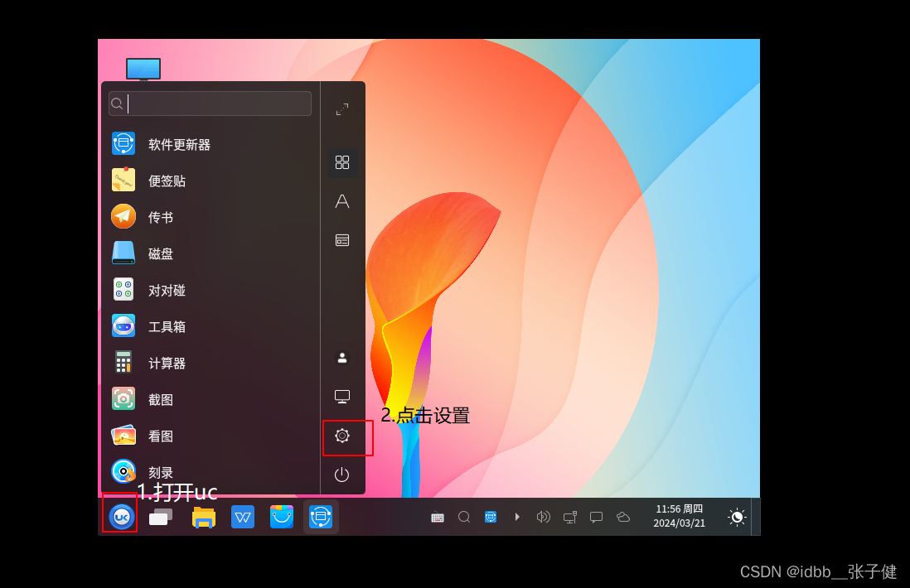Open the Computer icon in menu sidebar

click(342, 397)
